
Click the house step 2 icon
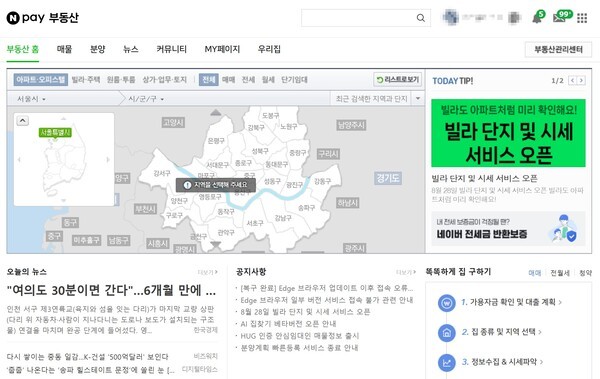pos(447,333)
